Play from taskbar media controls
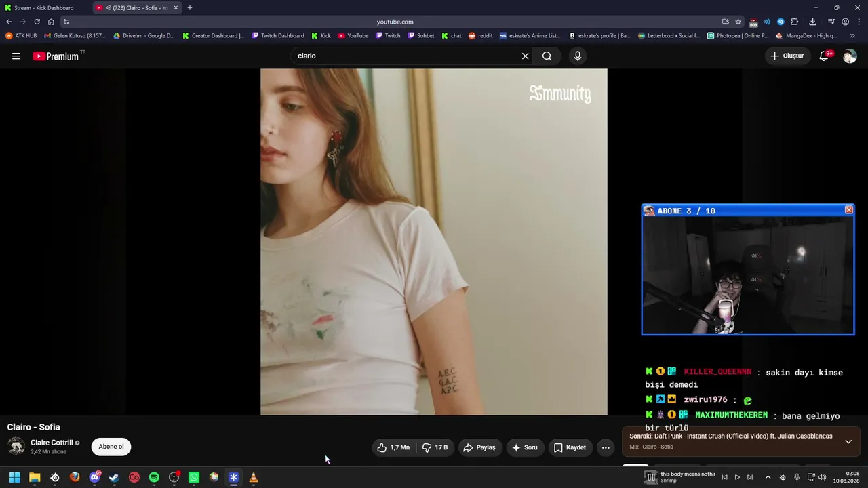This screenshot has width=868, height=488. [x=737, y=477]
